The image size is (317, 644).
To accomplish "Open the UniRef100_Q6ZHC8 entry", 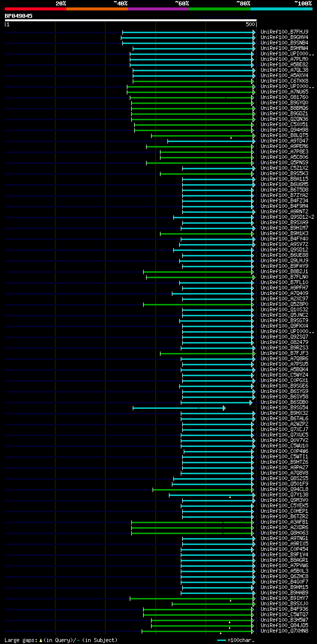I will click(x=284, y=576).
